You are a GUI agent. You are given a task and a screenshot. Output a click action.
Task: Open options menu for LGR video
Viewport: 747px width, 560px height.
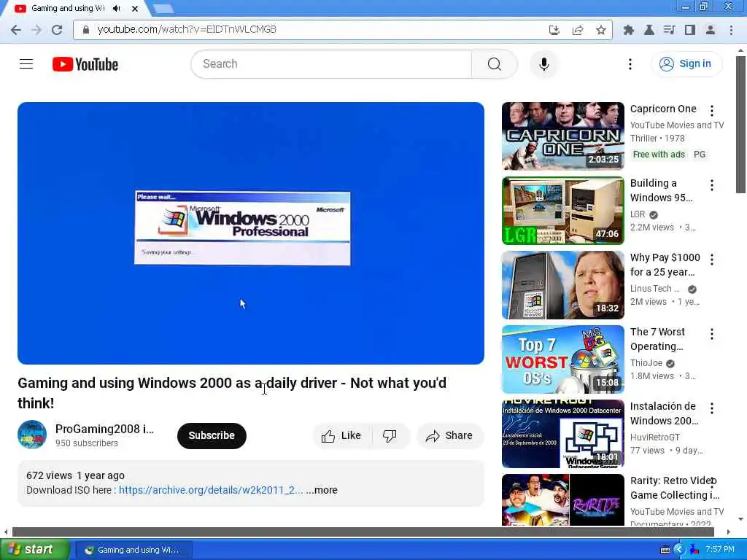[x=712, y=184]
